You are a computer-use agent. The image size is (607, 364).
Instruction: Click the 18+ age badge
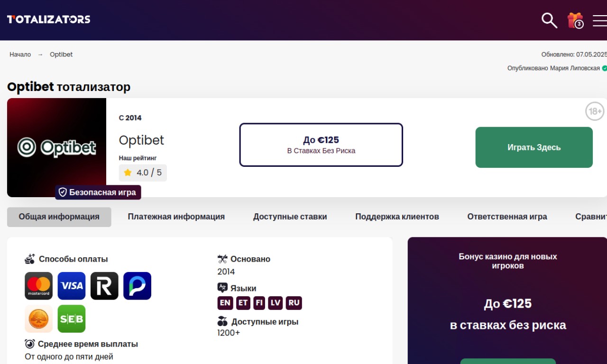pos(595,112)
